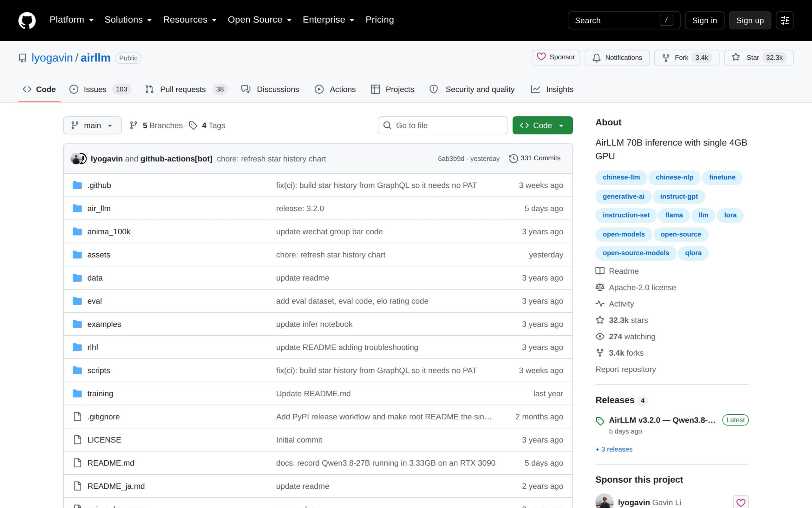Screen dimensions: 812x508
Task: Open the appearance settings icon button
Action: [x=784, y=20]
